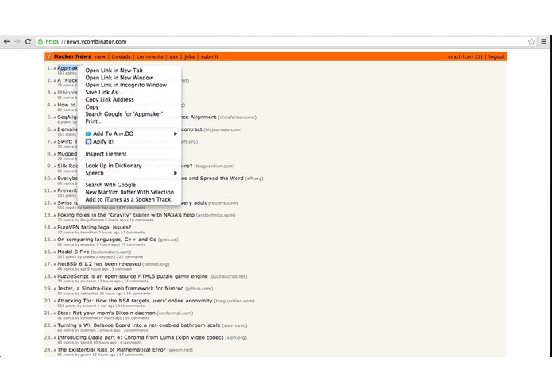Select Add to iTunes as a Spoken Track
The image size is (552, 392).
(129, 199)
